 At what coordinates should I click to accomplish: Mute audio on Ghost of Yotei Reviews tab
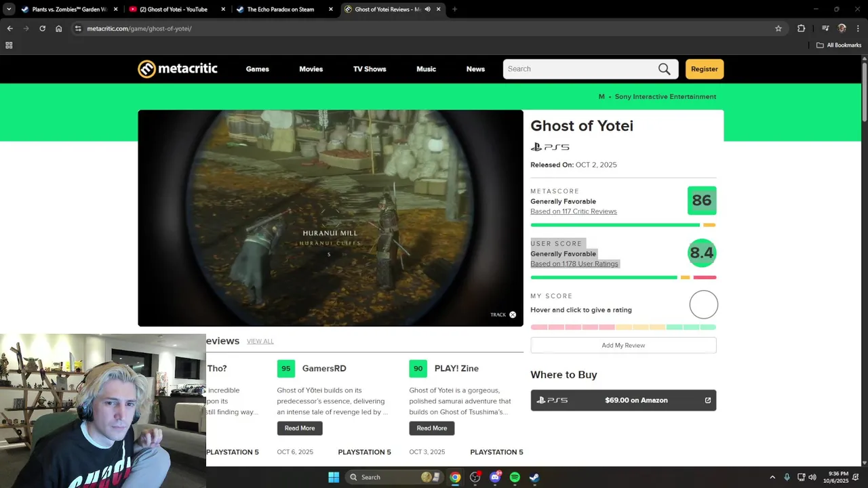428,9
